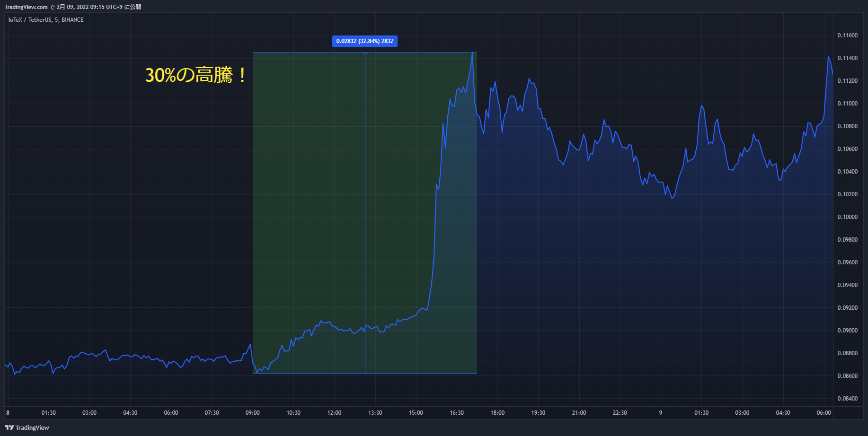Click the 22:30 time axis label
The height and width of the screenshot is (436, 868).
click(620, 413)
